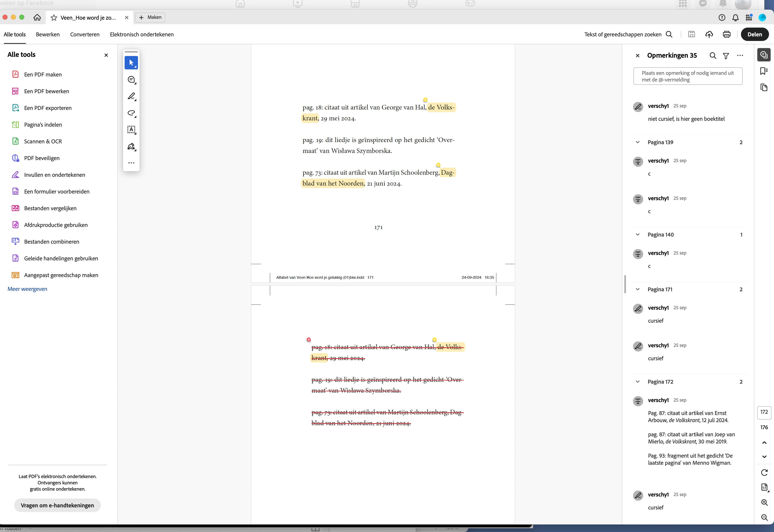Collapse the Pagina 139 comment group
This screenshot has width=774, height=532.
pos(637,142)
